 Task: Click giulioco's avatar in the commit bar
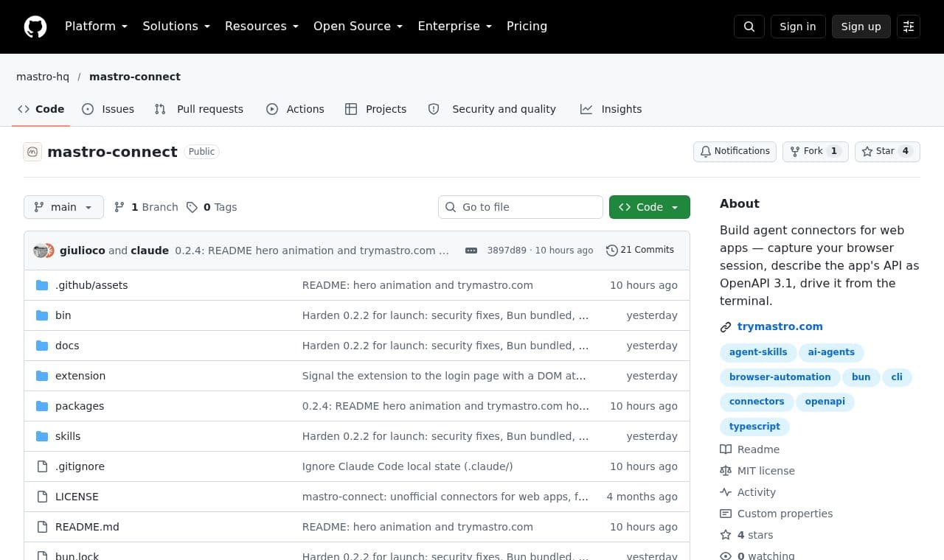[41, 251]
